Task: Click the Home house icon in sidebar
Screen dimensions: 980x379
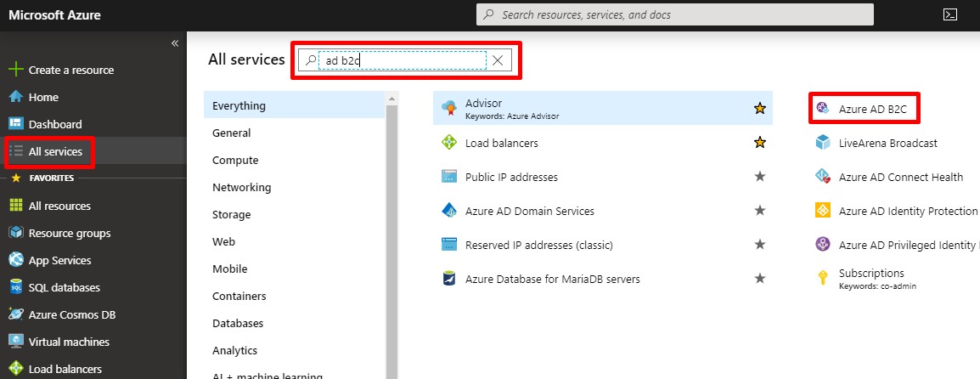Action: coord(16,97)
